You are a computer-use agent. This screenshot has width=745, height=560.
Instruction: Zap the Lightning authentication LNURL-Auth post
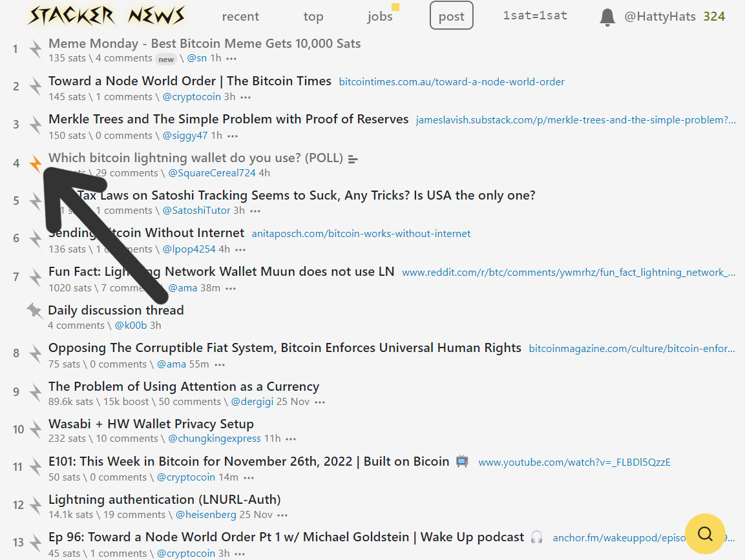point(36,505)
